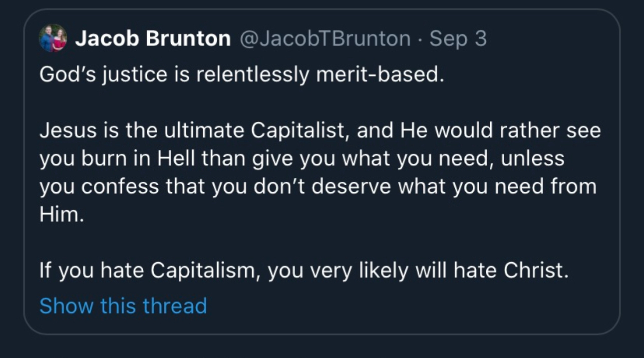
Task: Click the line "God's justice is relentlessly merit-based."
Action: click(x=242, y=75)
